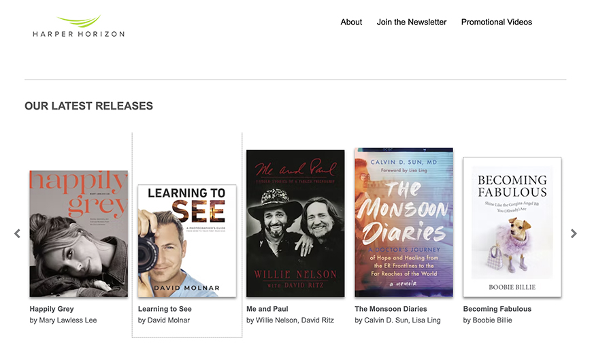Select the Happily Grey book cover
This screenshot has width=592, height=364.
[x=78, y=234]
